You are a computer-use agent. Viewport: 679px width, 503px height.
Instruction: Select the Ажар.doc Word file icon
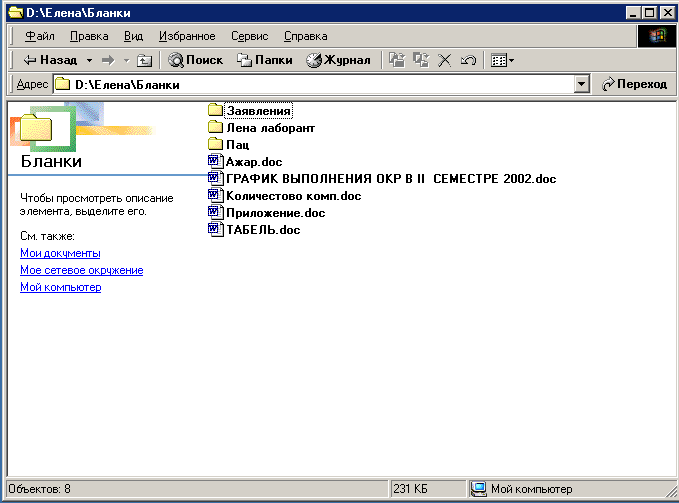[216, 161]
